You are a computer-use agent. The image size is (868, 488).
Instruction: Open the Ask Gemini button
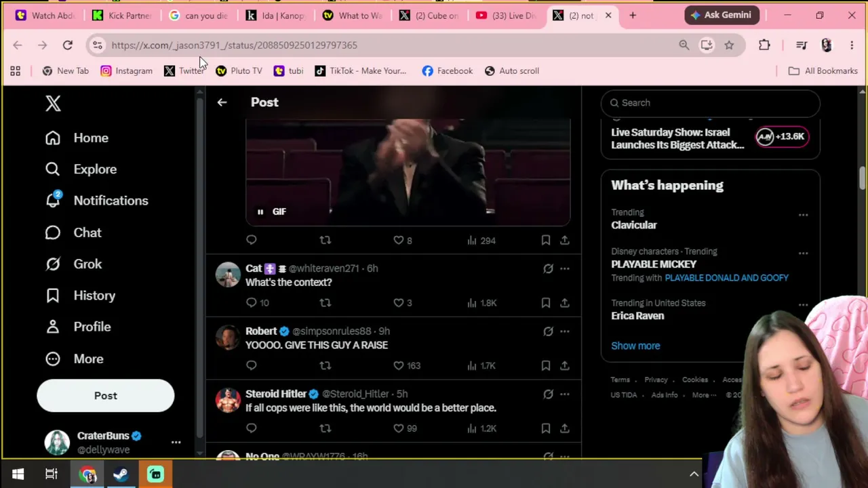pos(720,15)
